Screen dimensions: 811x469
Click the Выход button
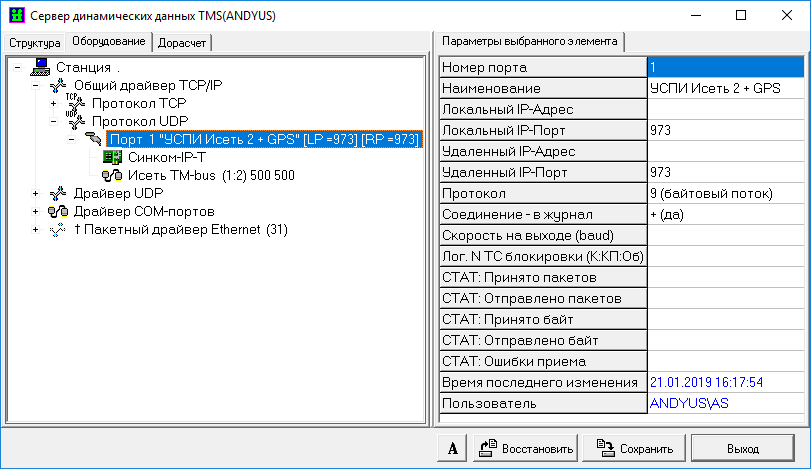tap(743, 448)
